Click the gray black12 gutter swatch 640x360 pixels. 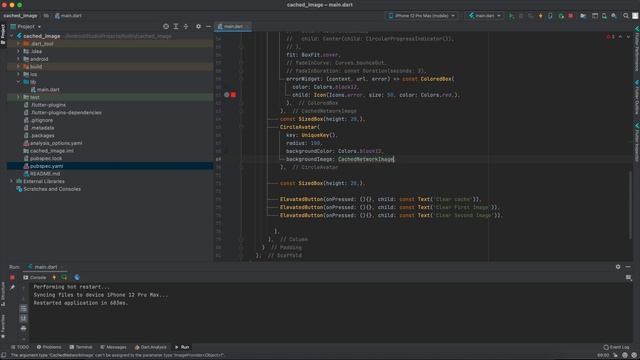[227, 95]
